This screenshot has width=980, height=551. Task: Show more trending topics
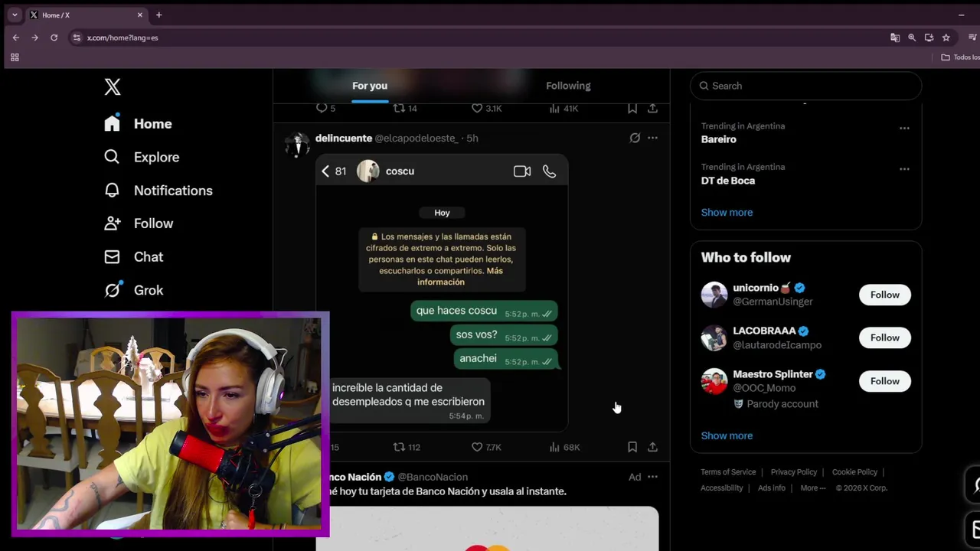[727, 212]
